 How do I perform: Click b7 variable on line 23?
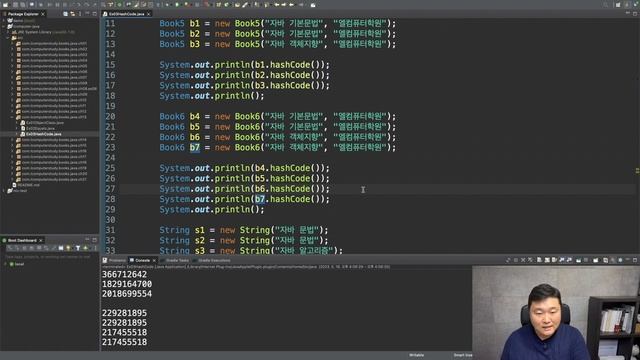(195, 147)
